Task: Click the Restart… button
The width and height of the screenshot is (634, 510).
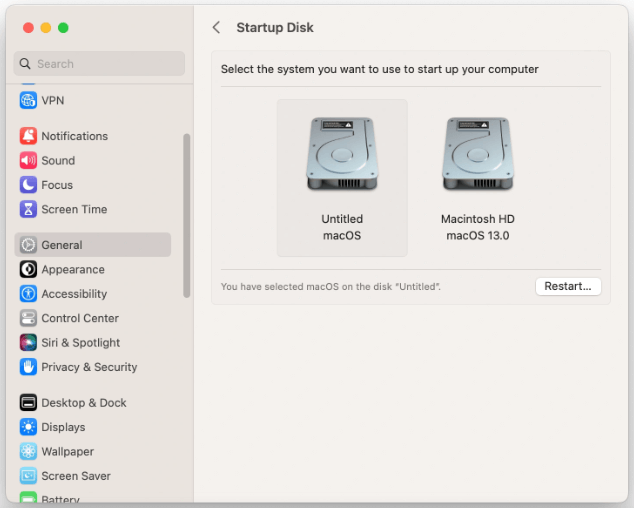Action: [x=568, y=286]
